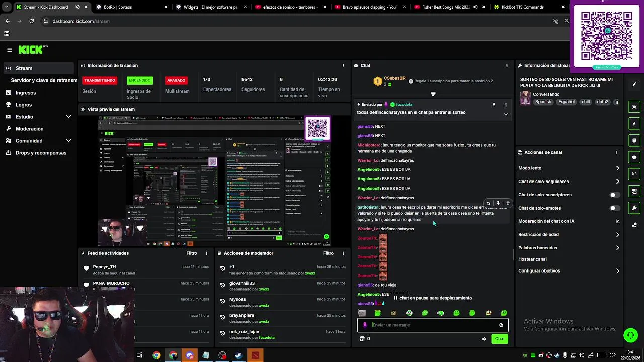Open Chrome from the Windows taskbar
Image resolution: width=644 pixels, height=362 pixels.
point(156,355)
